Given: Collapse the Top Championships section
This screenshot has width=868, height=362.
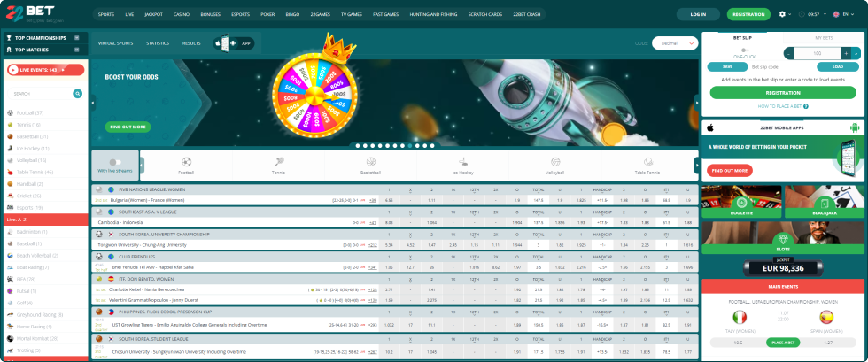Looking at the screenshot, I should coord(76,38).
